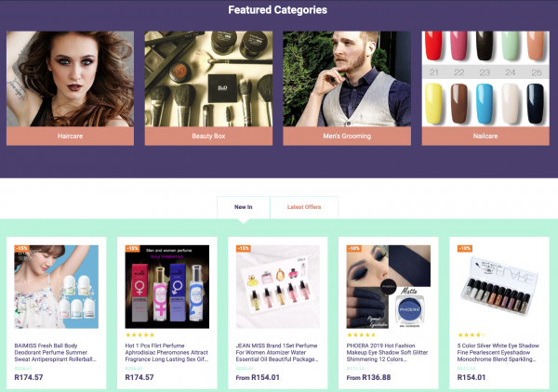Open the Men's Grooming category photo
This screenshot has height=392, width=558.
pyautogui.click(x=347, y=79)
